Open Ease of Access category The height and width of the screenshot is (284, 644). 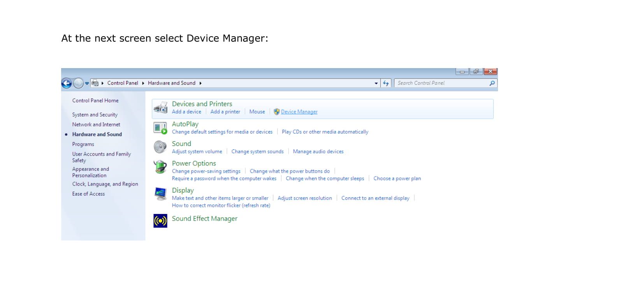[x=88, y=194]
